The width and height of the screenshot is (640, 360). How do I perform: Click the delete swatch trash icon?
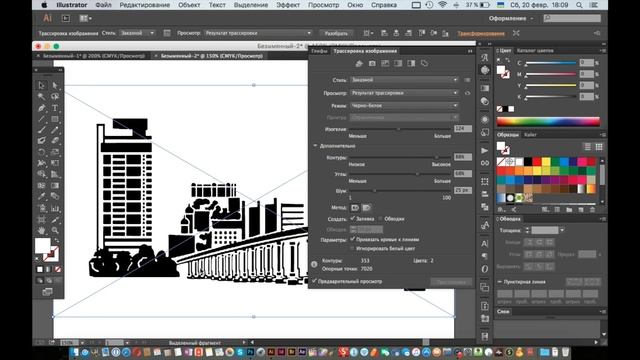tap(592, 210)
